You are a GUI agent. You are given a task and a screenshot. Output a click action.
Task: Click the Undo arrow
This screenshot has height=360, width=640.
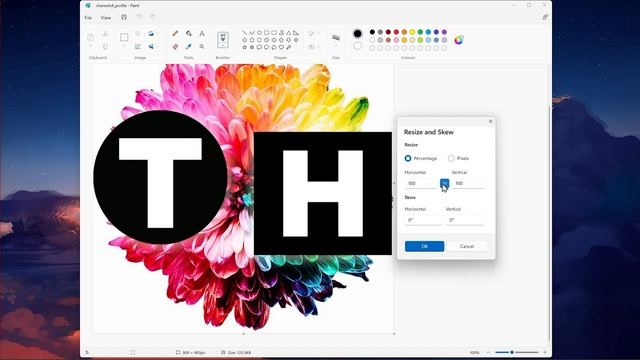(x=139, y=17)
